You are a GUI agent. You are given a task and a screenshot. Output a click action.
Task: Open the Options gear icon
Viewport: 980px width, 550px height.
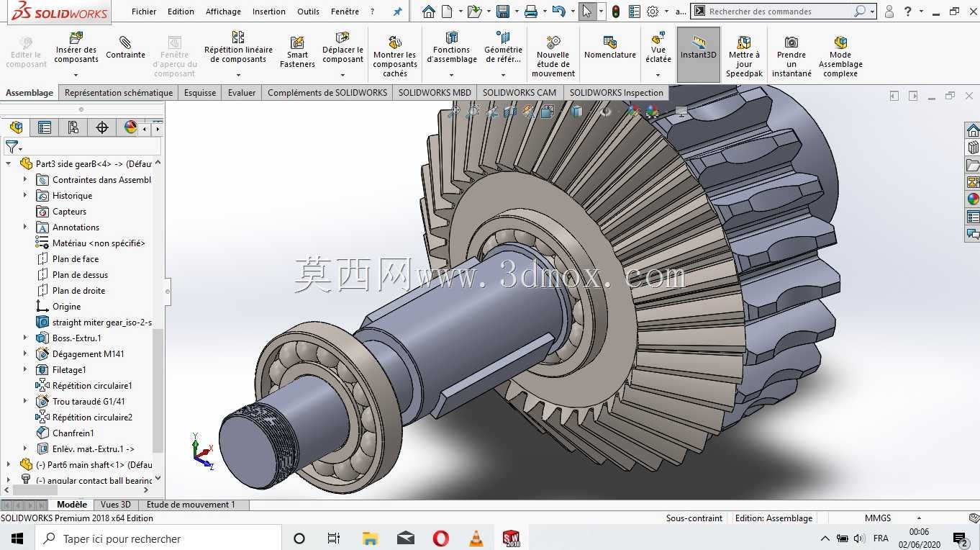pyautogui.click(x=653, y=12)
